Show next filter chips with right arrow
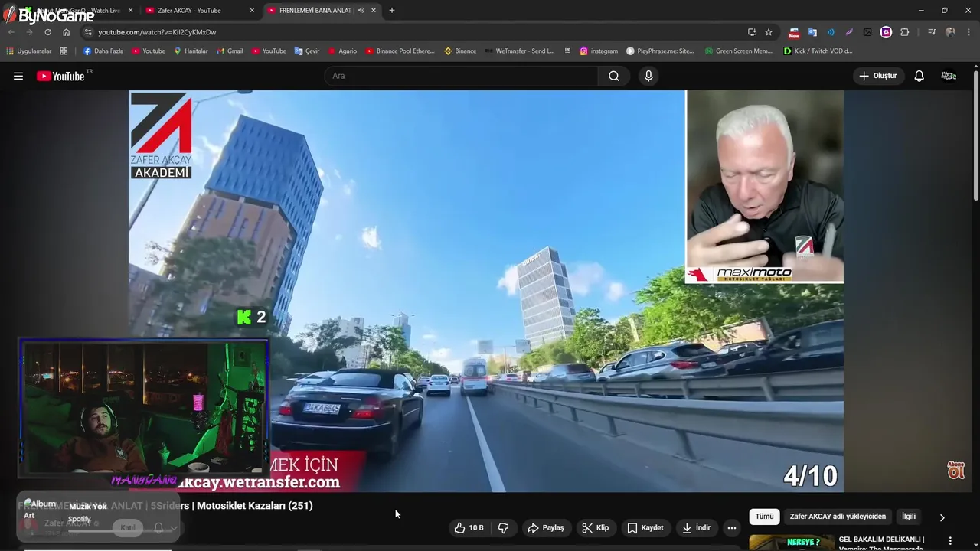This screenshot has width=980, height=551. pyautogui.click(x=942, y=517)
